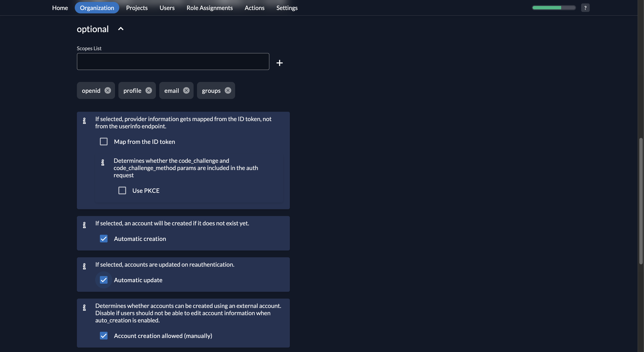
Task: Open the Actions tab
Action: click(x=254, y=8)
